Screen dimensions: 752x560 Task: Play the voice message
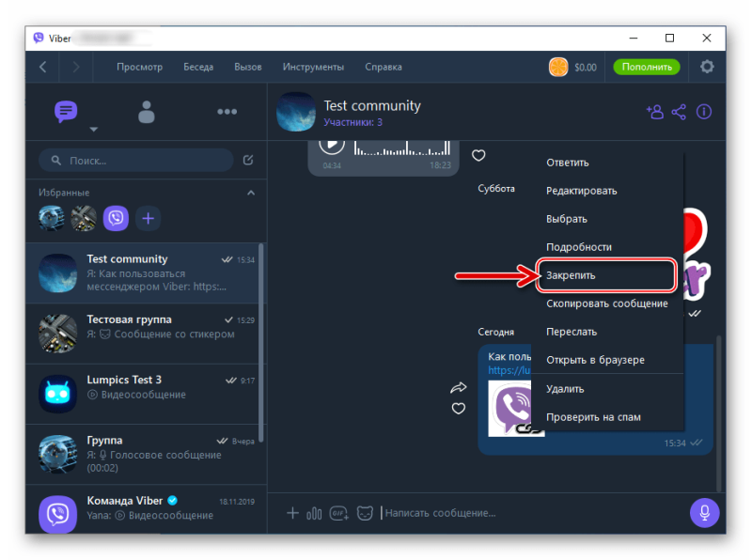332,146
